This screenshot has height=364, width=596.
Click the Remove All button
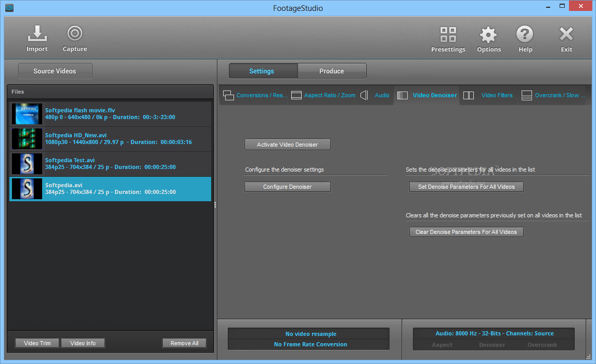tap(184, 343)
